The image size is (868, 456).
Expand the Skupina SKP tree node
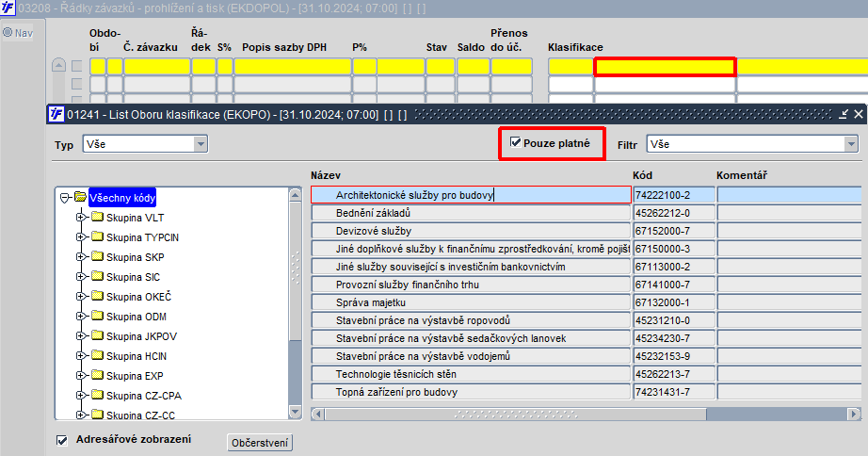click(81, 256)
